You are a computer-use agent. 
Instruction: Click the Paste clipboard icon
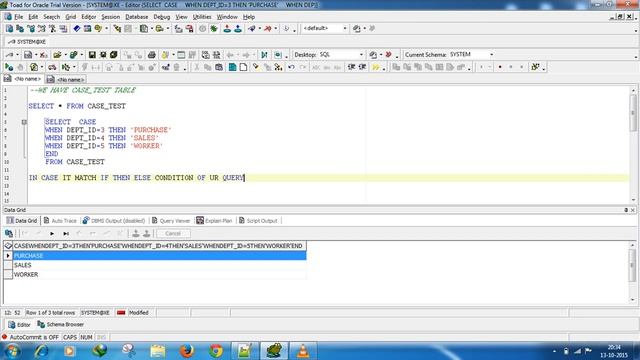pos(219,67)
